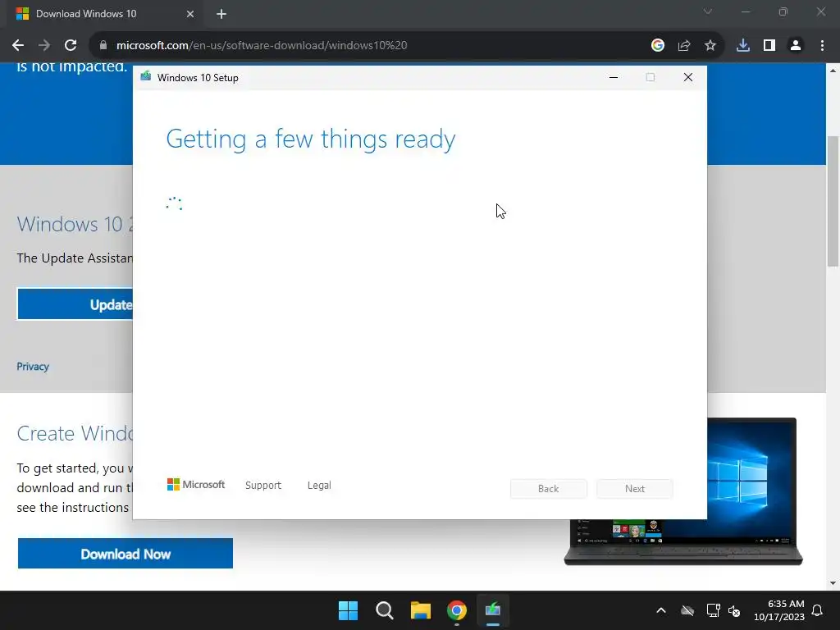This screenshot has height=630, width=840.
Task: Open Chrome tab search chevron
Action: (x=708, y=11)
